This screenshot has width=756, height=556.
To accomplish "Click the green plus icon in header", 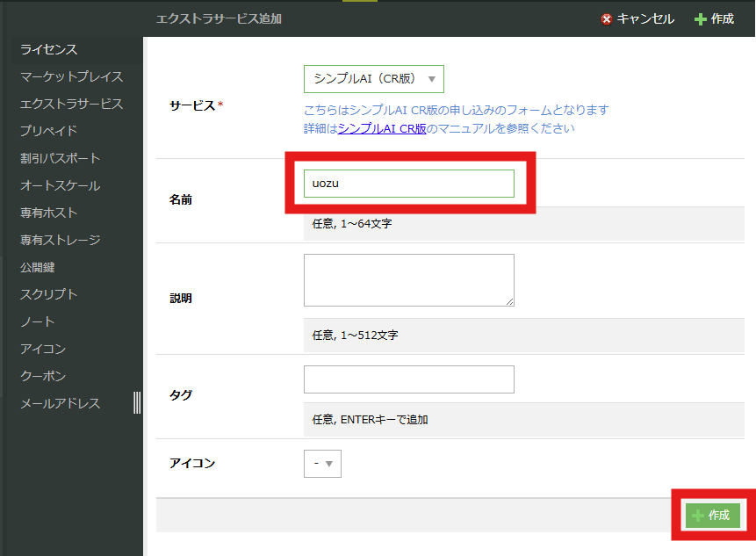I will pos(700,19).
